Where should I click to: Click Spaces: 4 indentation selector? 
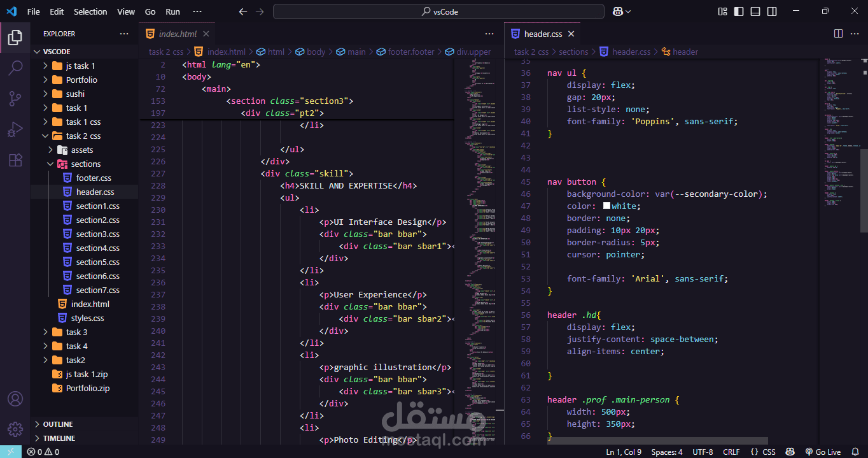coord(667,452)
